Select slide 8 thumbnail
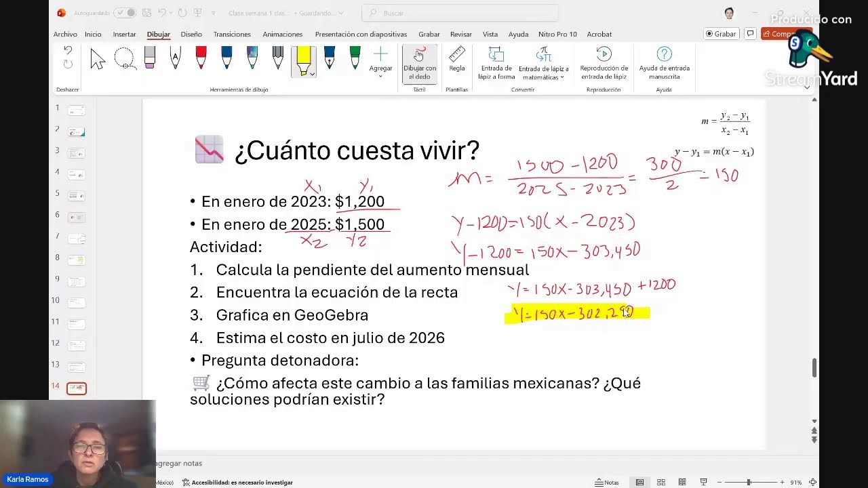 (77, 260)
